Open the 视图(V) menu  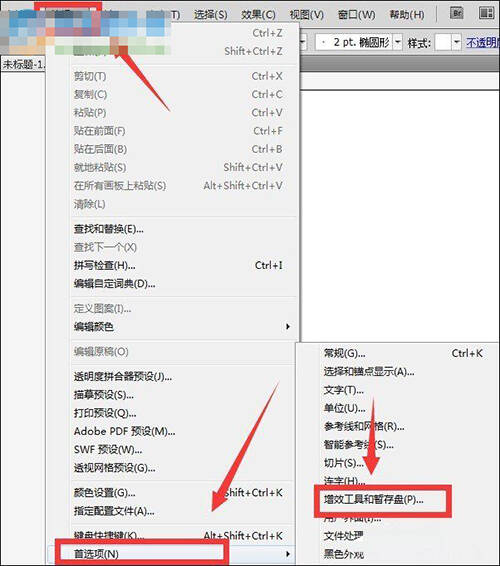[x=307, y=14]
